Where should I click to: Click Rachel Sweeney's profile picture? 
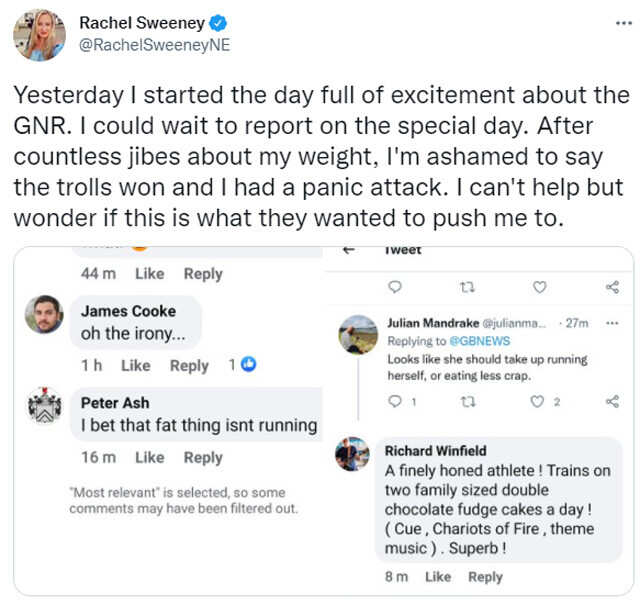pyautogui.click(x=39, y=34)
